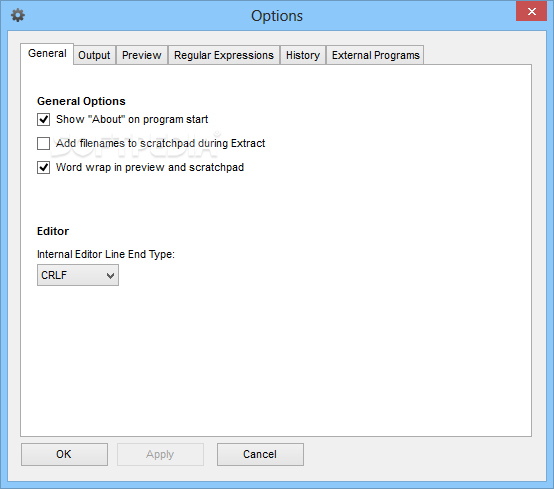Go to the Regular Expressions tab

click(x=224, y=55)
